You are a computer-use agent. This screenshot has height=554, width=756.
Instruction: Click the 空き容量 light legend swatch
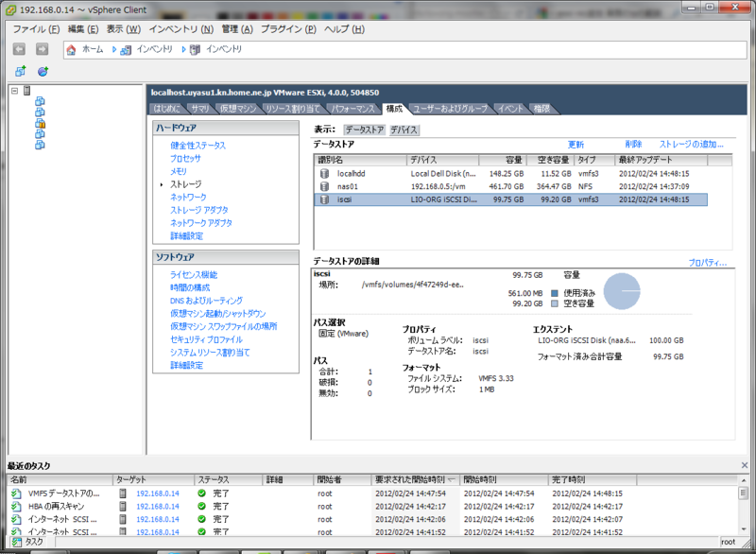[x=555, y=303]
